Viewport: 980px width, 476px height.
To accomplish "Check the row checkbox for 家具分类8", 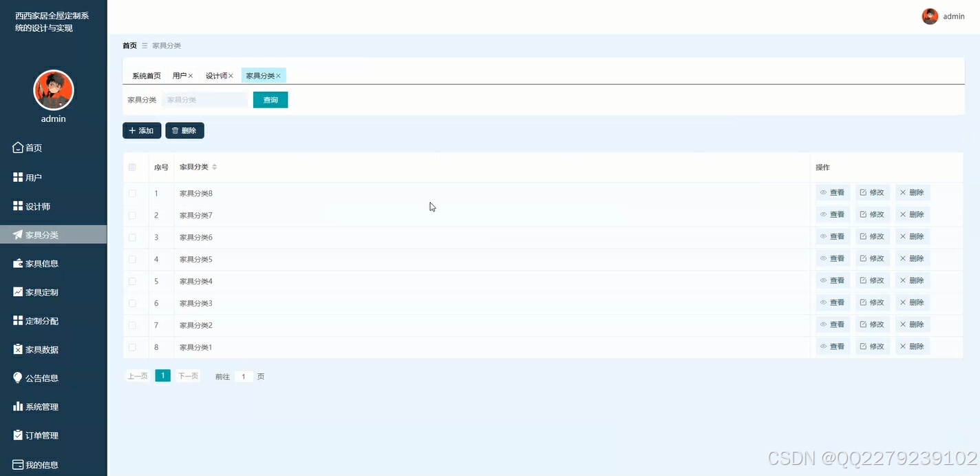I will coord(132,193).
